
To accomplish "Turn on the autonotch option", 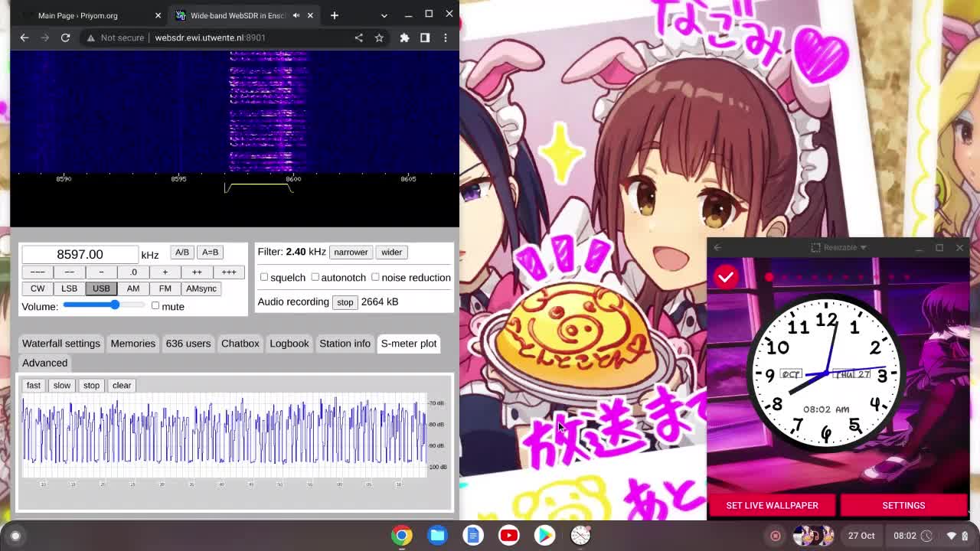I will (315, 277).
